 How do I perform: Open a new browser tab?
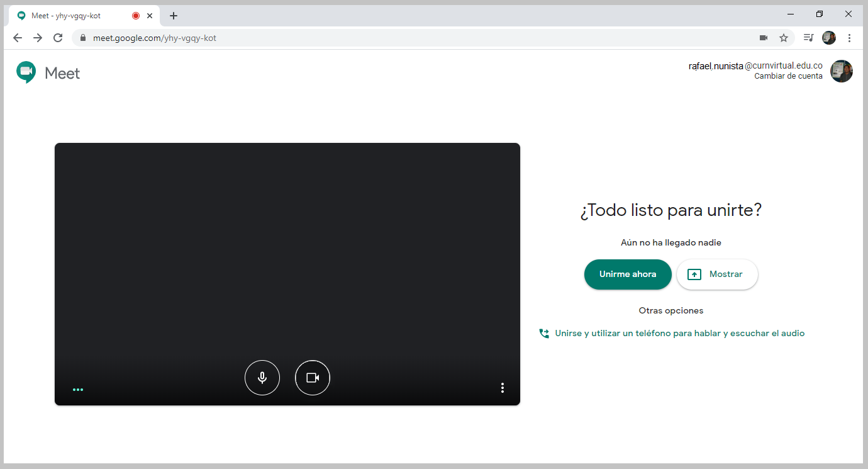tap(174, 16)
